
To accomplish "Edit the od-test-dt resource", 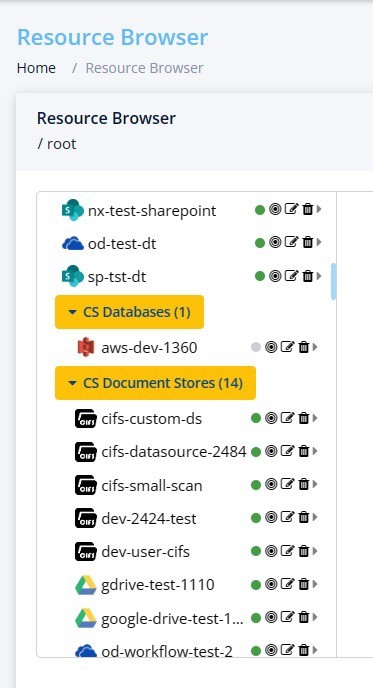I will tap(291, 242).
